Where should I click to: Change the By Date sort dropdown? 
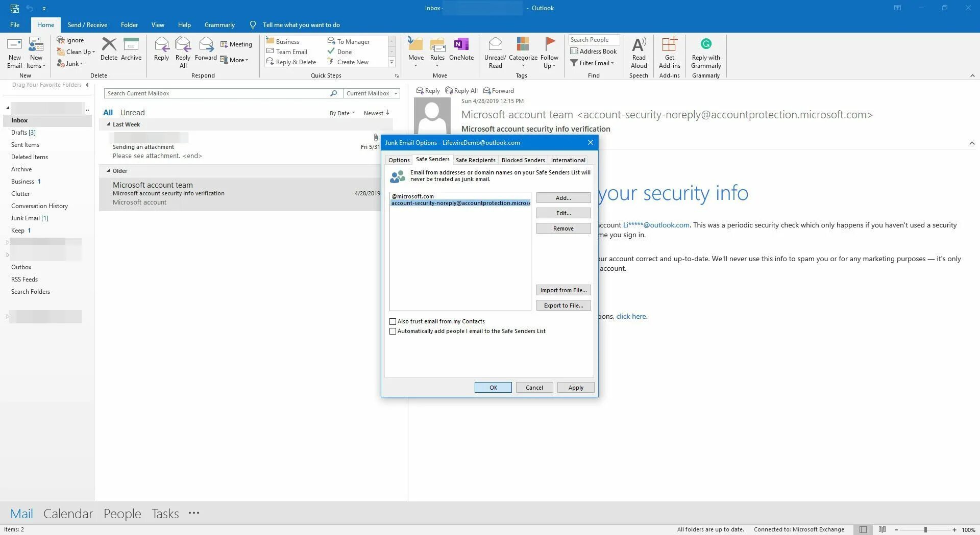click(x=342, y=113)
